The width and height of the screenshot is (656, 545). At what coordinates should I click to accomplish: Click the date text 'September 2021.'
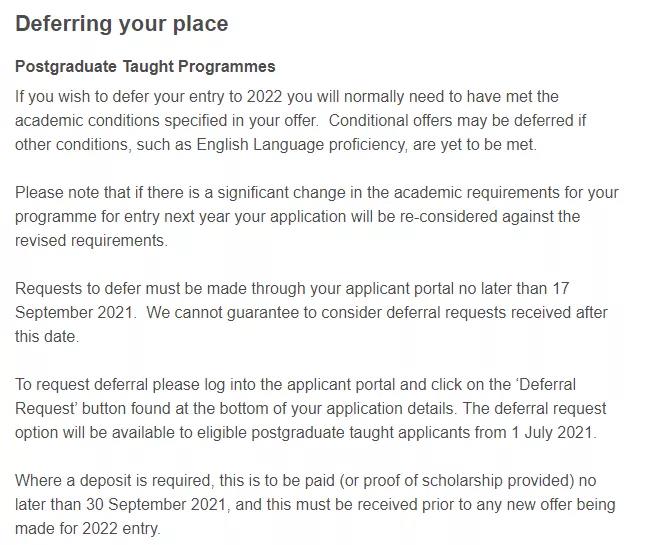76,313
